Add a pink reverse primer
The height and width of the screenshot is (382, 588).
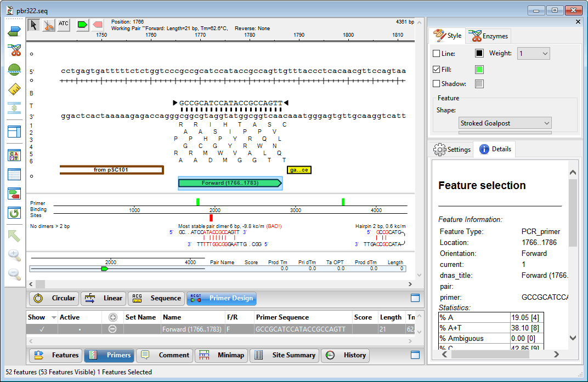coord(98,25)
